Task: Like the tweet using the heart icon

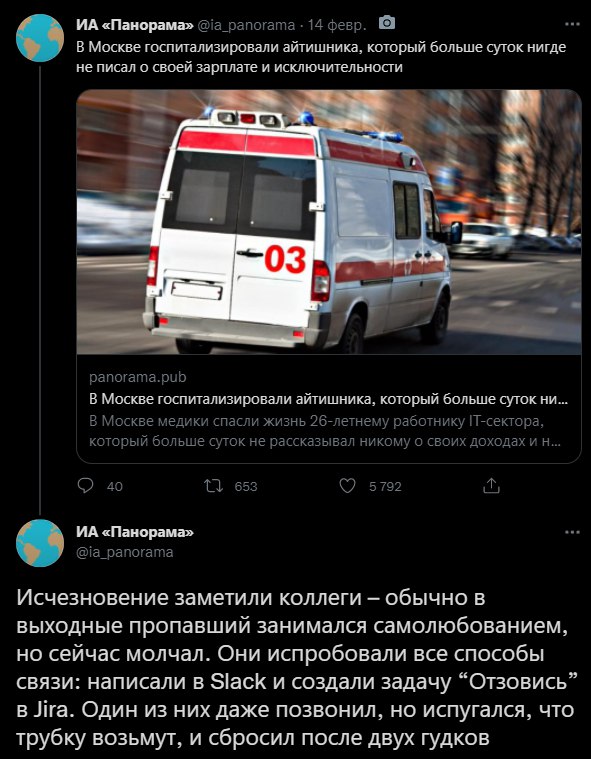Action: pyautogui.click(x=347, y=486)
